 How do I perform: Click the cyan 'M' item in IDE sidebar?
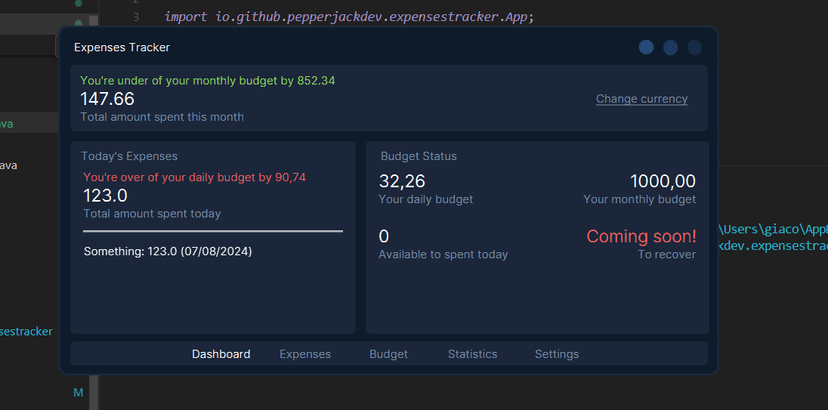(78, 393)
